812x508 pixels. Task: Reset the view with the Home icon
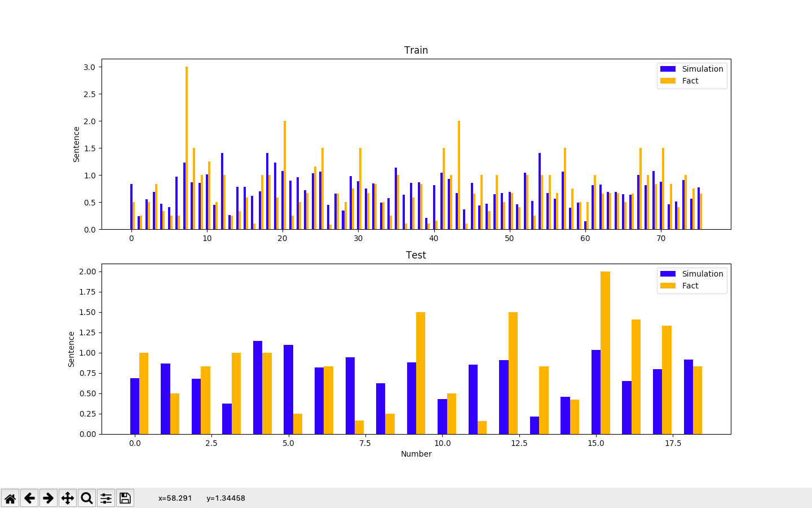[10, 498]
